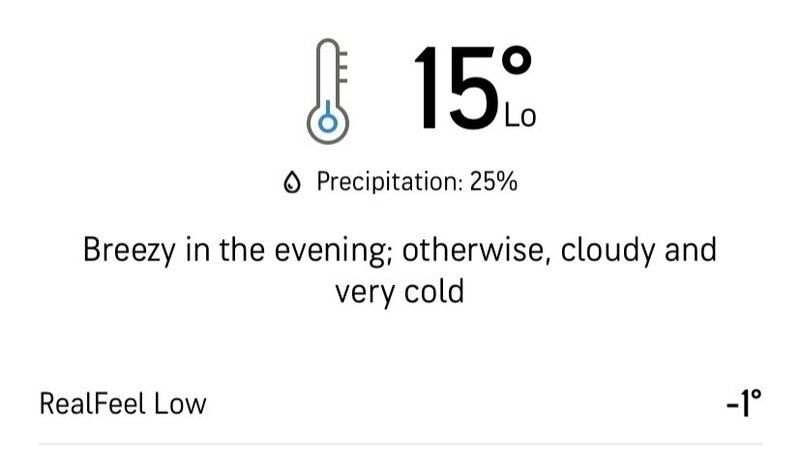
Task: Click the word "Precipitation"
Action: pos(385,182)
